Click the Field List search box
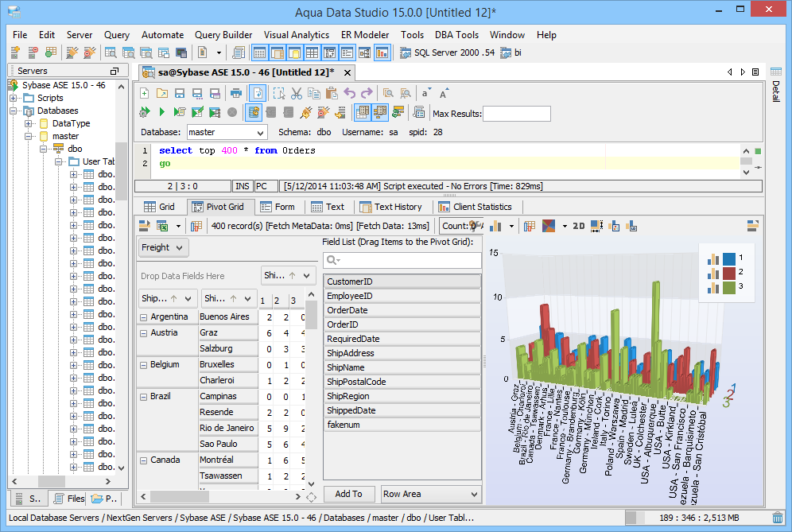Image resolution: width=792 pixels, height=532 pixels. coord(402,260)
